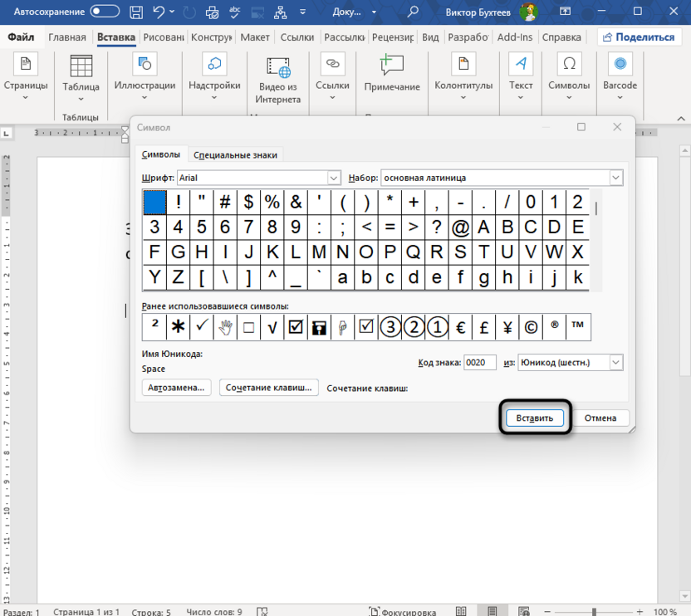Open the Barcode ribbon group
The image size is (691, 616).
coord(620,76)
